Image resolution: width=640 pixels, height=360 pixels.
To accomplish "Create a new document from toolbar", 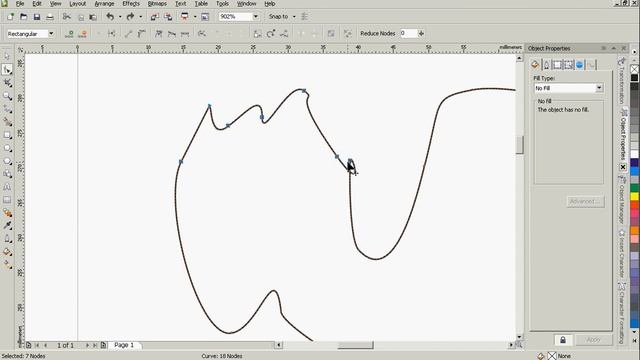I will [x=10, y=17].
